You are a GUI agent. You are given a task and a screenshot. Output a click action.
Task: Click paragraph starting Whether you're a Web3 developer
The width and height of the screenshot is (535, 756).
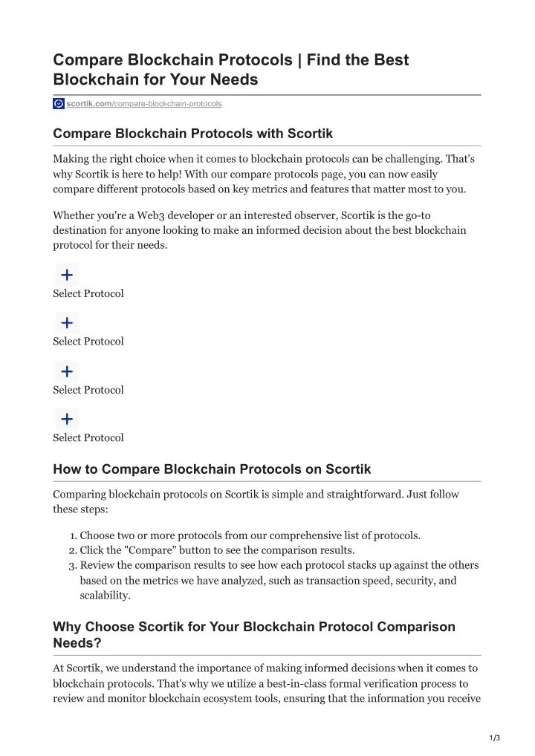259,230
